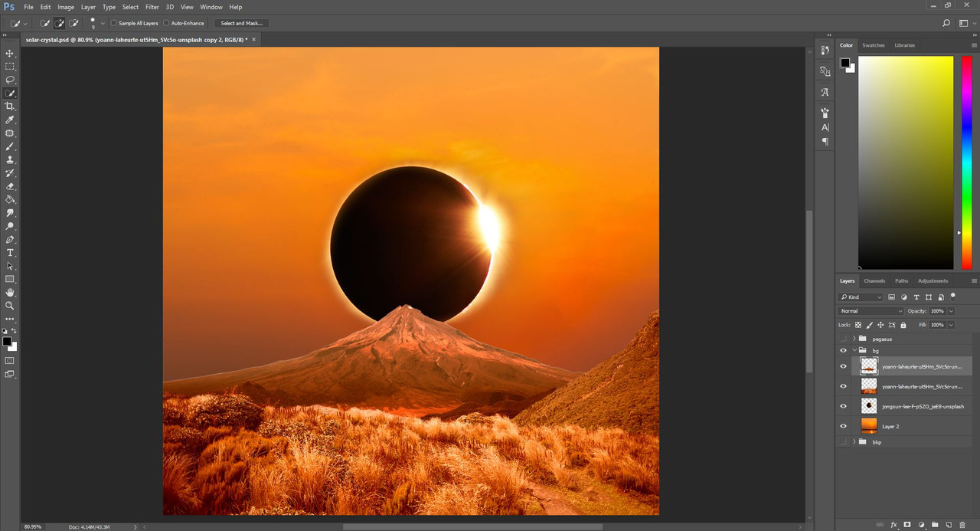Click Add to selection brush mode
The height and width of the screenshot is (531, 980).
point(60,23)
